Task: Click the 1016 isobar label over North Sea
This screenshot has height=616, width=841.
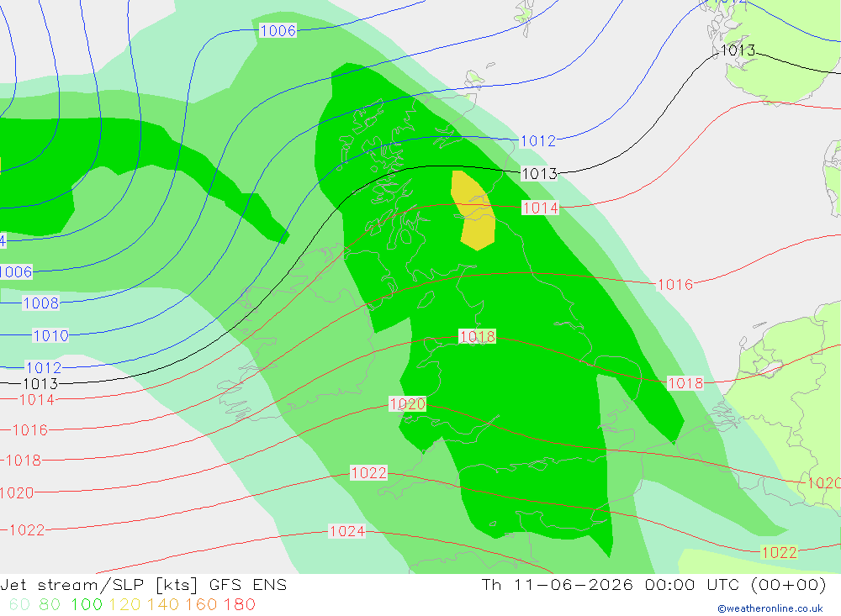Action: click(x=675, y=284)
